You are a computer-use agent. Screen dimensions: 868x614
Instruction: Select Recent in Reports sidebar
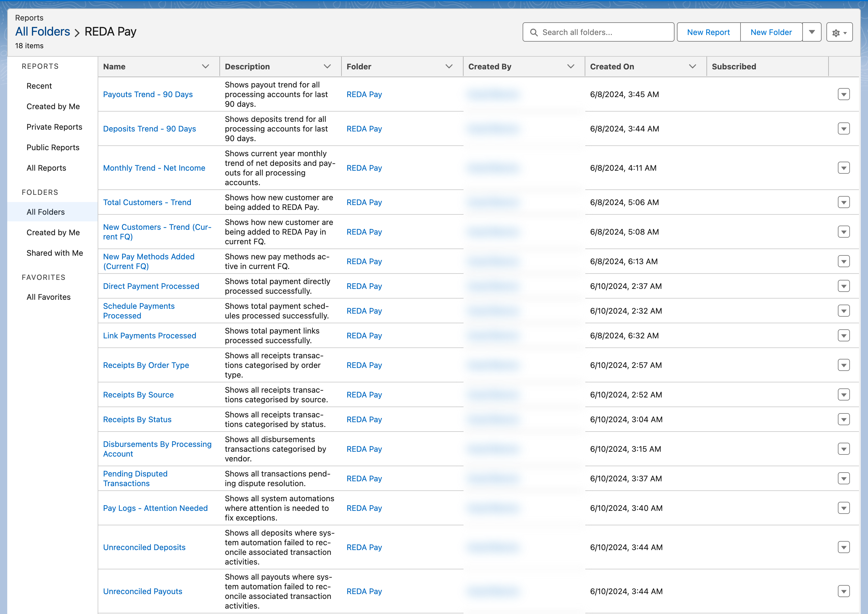(39, 86)
